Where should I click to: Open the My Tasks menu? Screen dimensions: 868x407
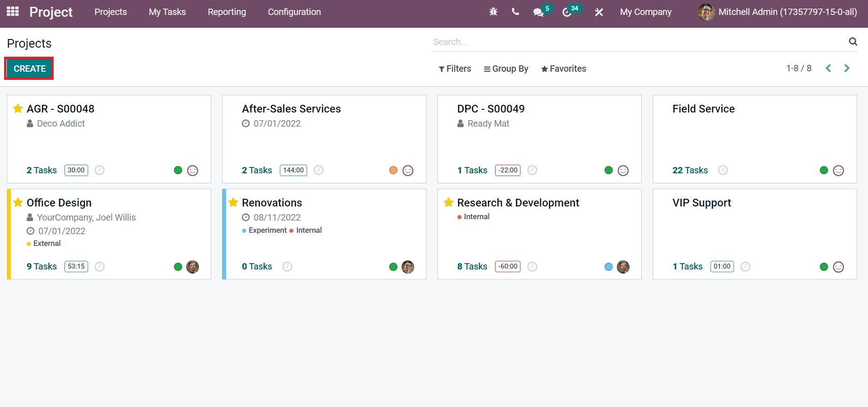pos(167,12)
